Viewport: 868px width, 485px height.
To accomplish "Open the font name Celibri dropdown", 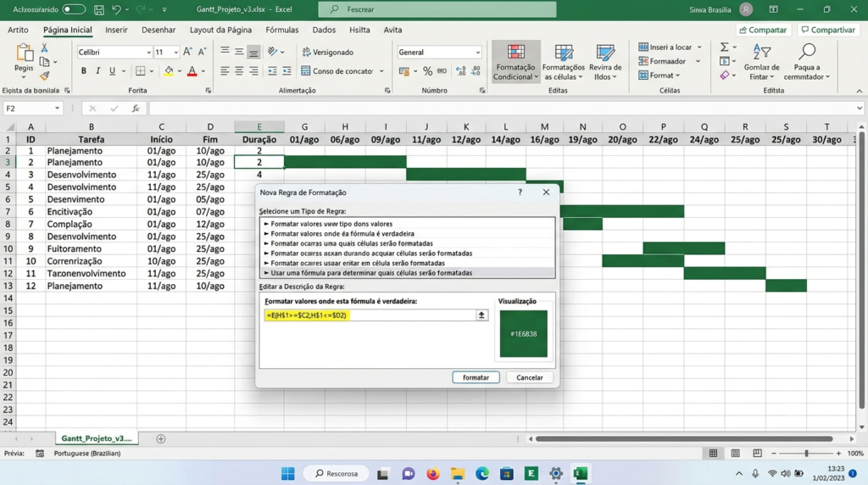I will click(148, 52).
